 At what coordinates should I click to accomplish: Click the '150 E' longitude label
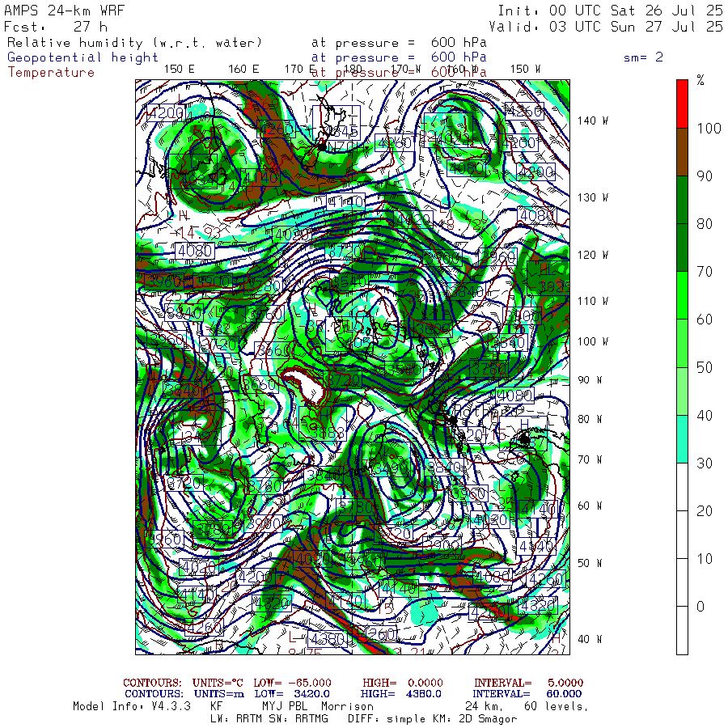(x=180, y=70)
